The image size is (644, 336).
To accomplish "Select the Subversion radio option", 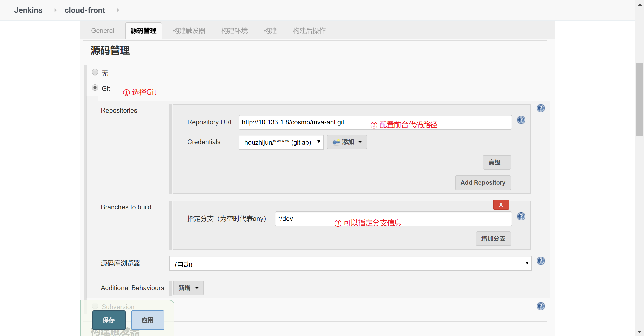I will click(x=95, y=306).
